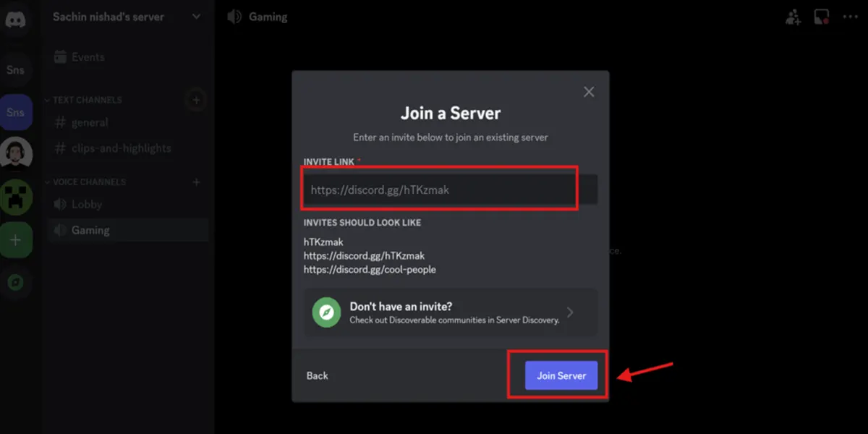
Task: Select the first Sns server icon
Action: (15, 69)
